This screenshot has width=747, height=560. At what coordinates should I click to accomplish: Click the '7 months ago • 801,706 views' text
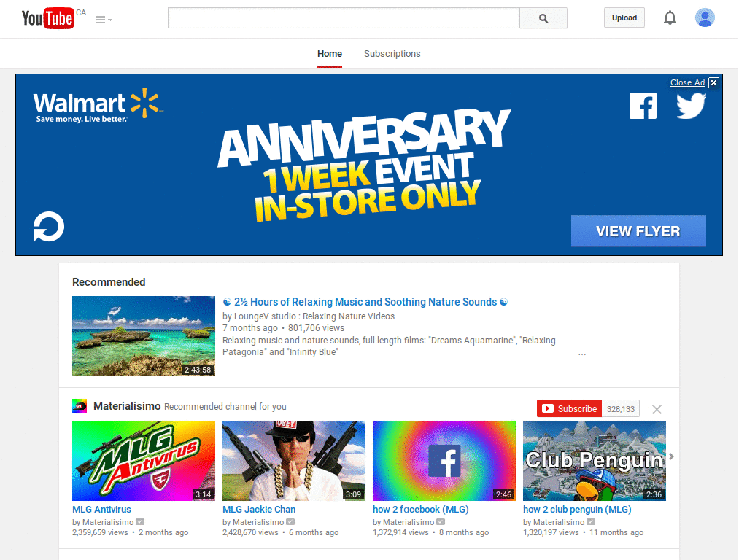284,328
